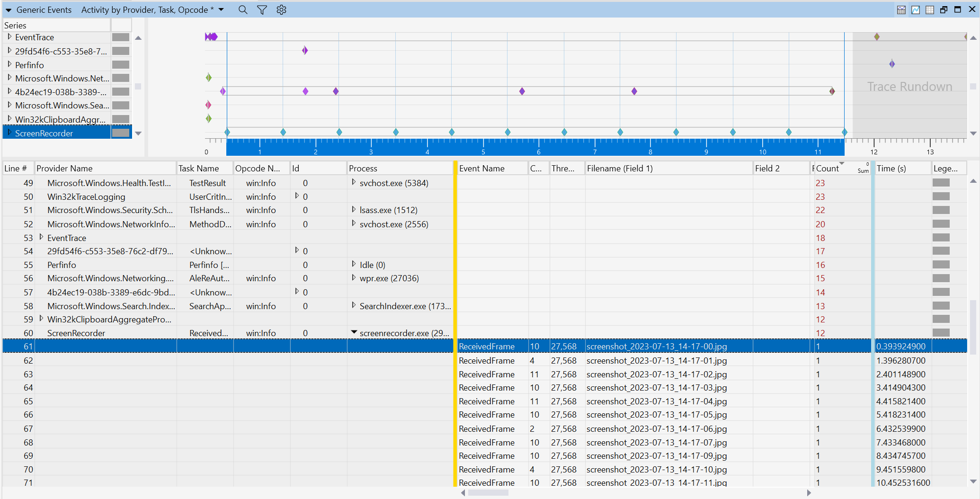Screen dimensions: 980x499
Task: Switch to table-only display mode
Action: [x=929, y=9]
